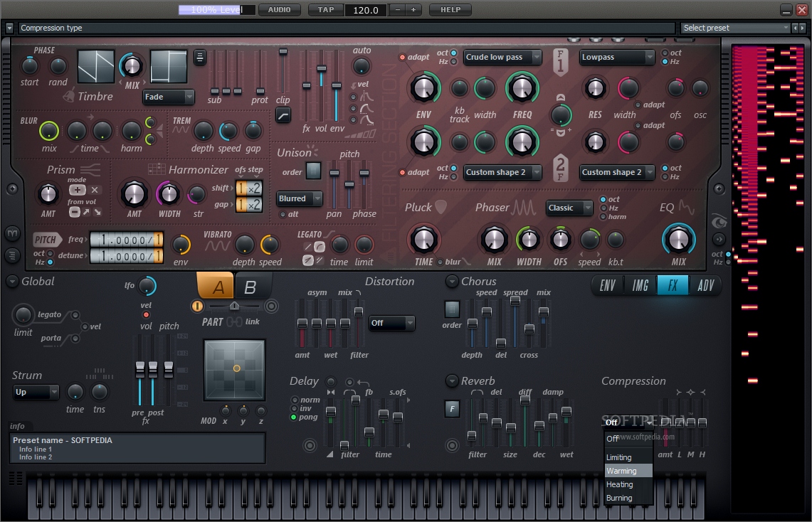Click the plugin options arrow at top-left
Image resolution: width=812 pixels, height=522 pixels.
coord(9,28)
